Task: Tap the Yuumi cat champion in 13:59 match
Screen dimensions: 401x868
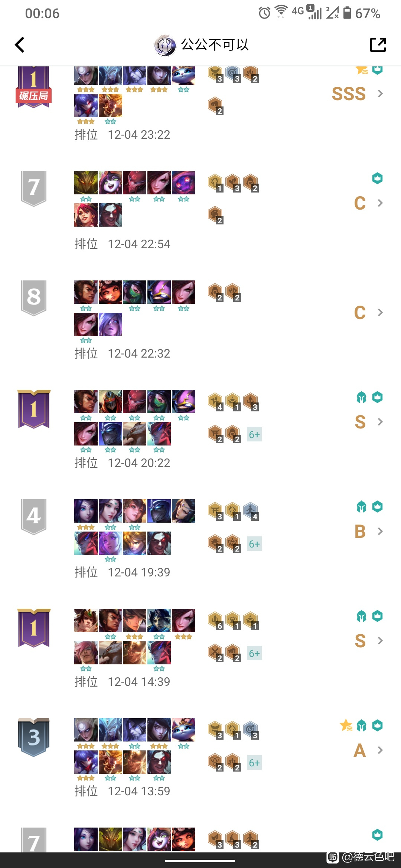Action: tap(183, 730)
